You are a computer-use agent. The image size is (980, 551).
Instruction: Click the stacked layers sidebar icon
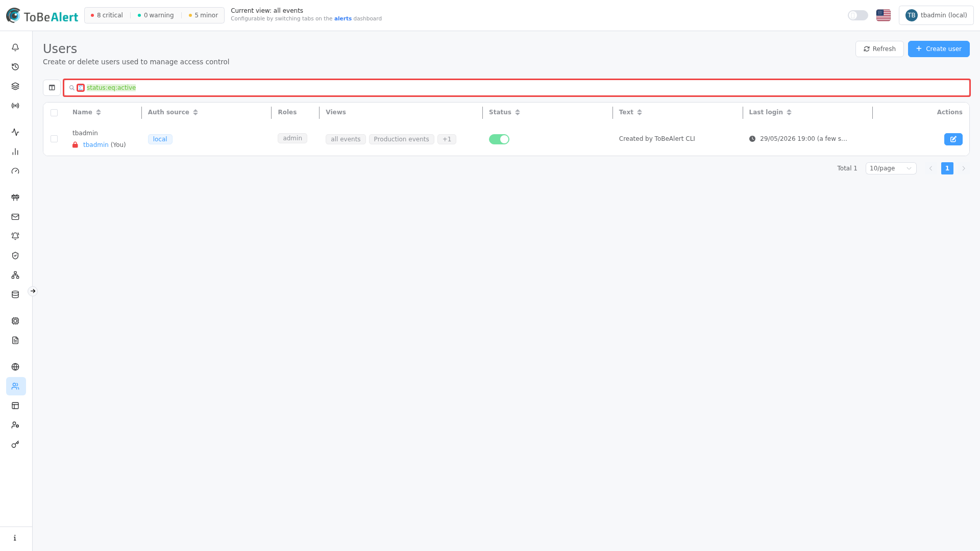15,86
